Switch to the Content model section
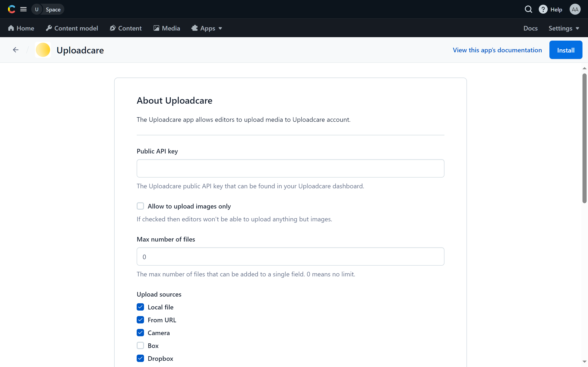Screen dimensions: 588x367 point(72,28)
